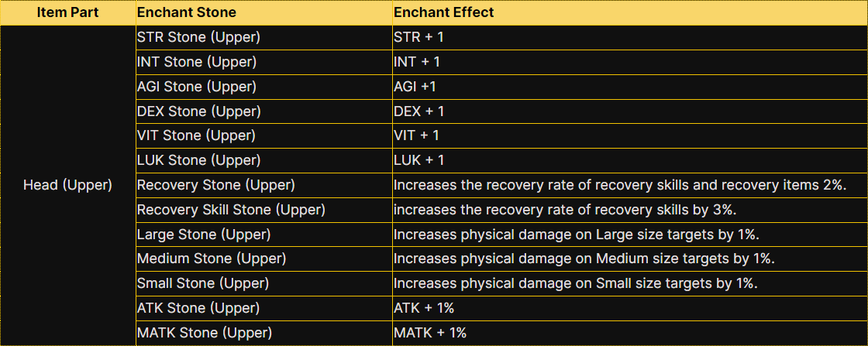Select the Recovery Stone (Upper) cell
868x346 pixels.
pyautogui.click(x=215, y=185)
